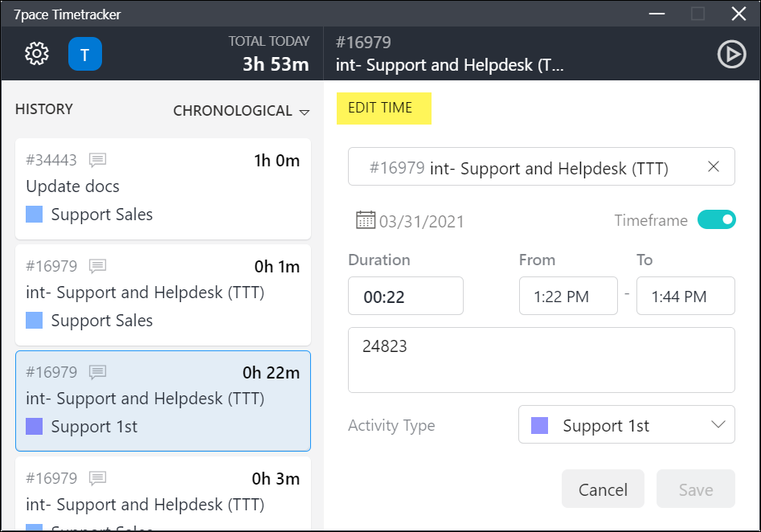Close the 7pace Timetracker window
The image size is (761, 532).
[x=738, y=14]
